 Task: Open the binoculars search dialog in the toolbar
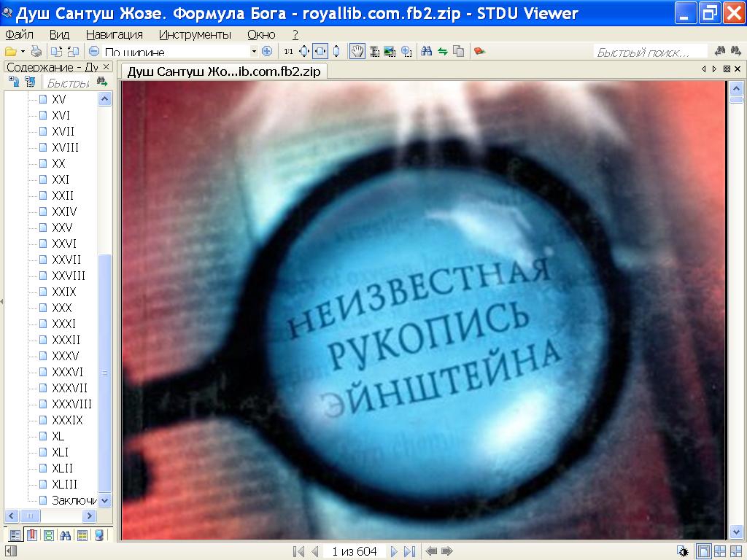426,52
